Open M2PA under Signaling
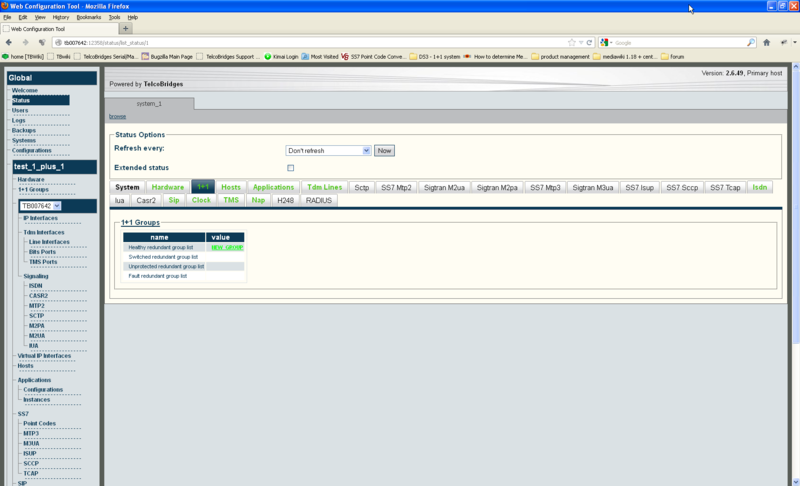This screenshot has width=800, height=486. coord(37,326)
